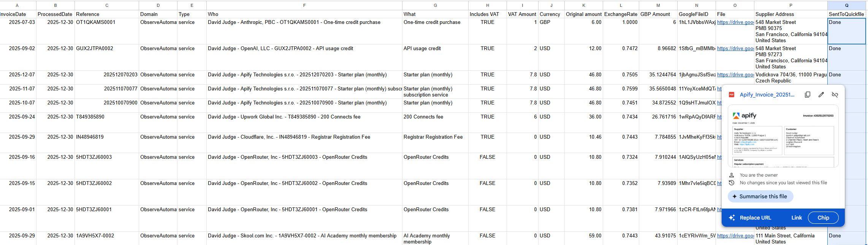Select column P header

click(x=791, y=5)
